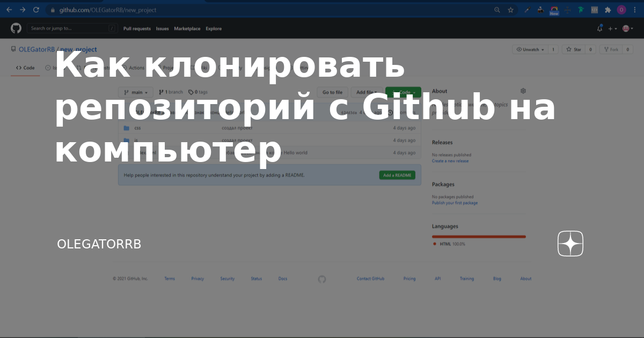
Task: Click the GitHub octocat logo in header
Action: pos(16,28)
